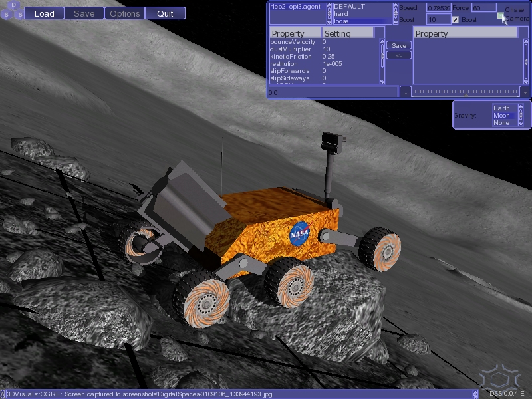The height and width of the screenshot is (399, 532).
Task: Select None gravity
Action: [505, 123]
